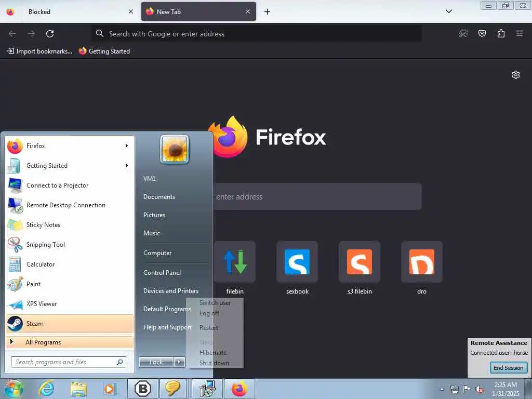Click Import bookmarks in bookmarks bar

pos(39,51)
